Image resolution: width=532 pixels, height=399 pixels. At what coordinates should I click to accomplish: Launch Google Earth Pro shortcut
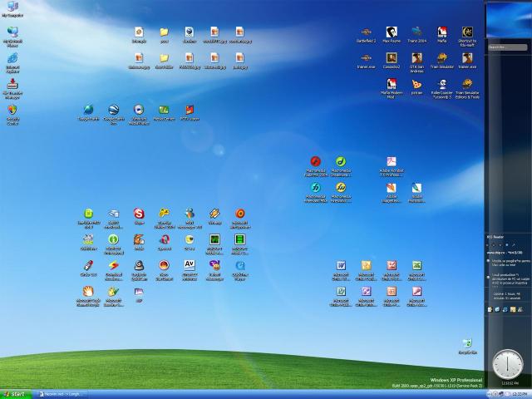click(114, 115)
